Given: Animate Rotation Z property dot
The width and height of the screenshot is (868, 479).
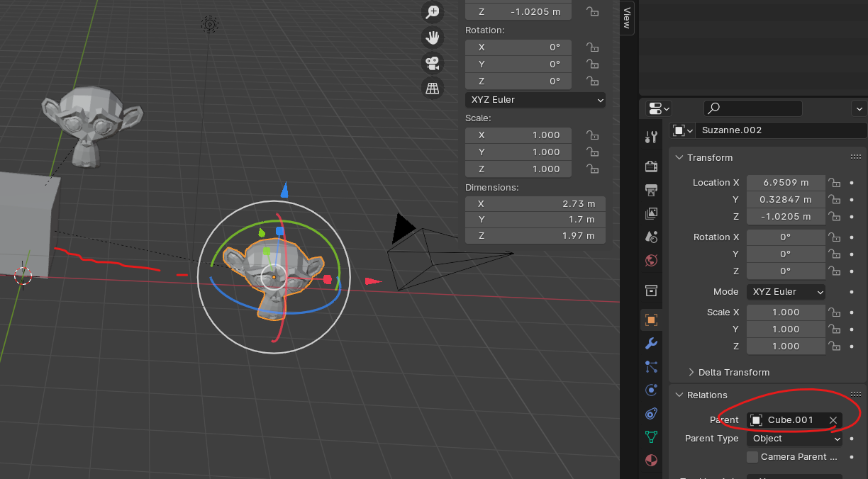Looking at the screenshot, I should [851, 271].
